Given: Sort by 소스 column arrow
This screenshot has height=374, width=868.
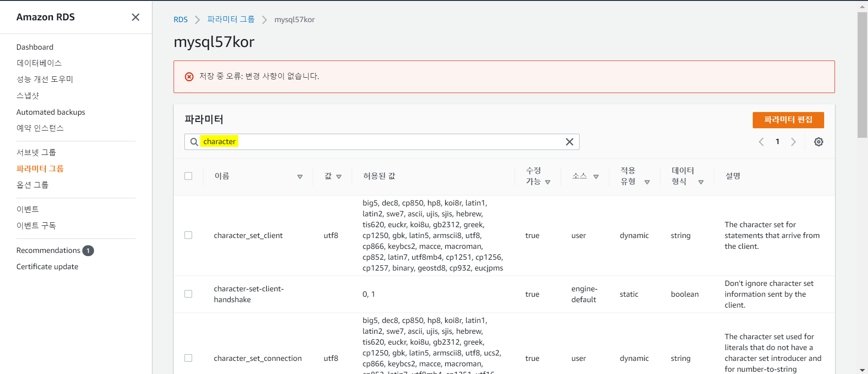Looking at the screenshot, I should (596, 177).
